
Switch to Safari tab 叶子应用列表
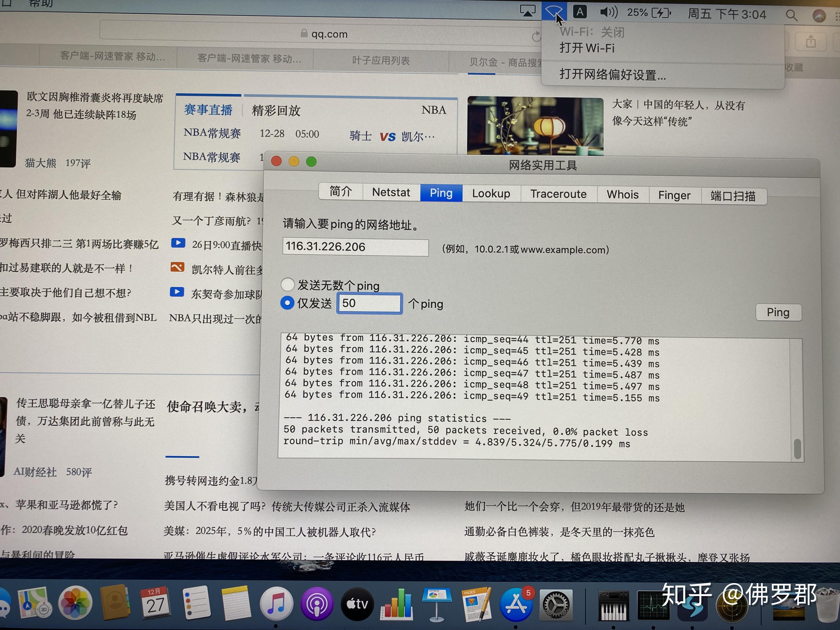point(381,61)
